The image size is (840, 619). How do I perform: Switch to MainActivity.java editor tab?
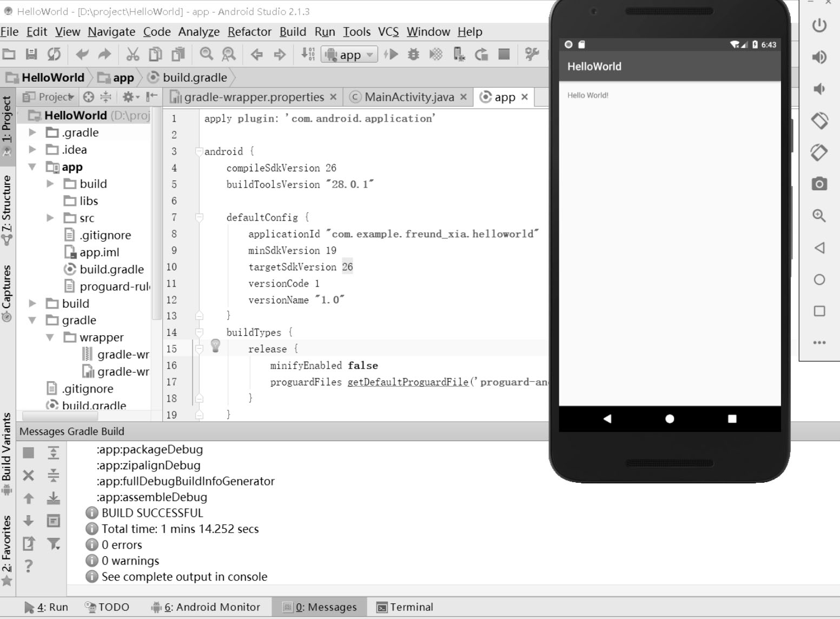pyautogui.click(x=408, y=97)
